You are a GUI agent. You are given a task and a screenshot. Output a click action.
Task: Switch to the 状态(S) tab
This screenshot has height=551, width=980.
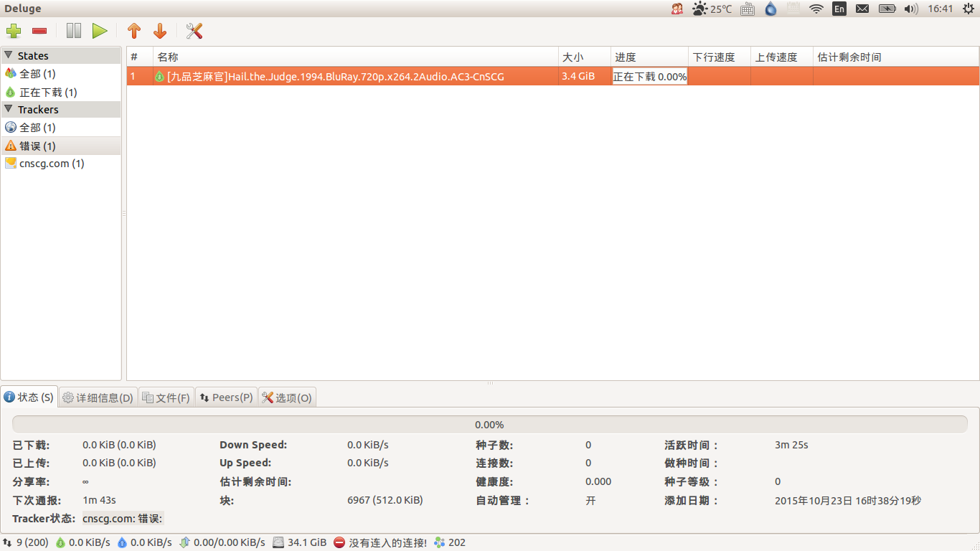(29, 397)
